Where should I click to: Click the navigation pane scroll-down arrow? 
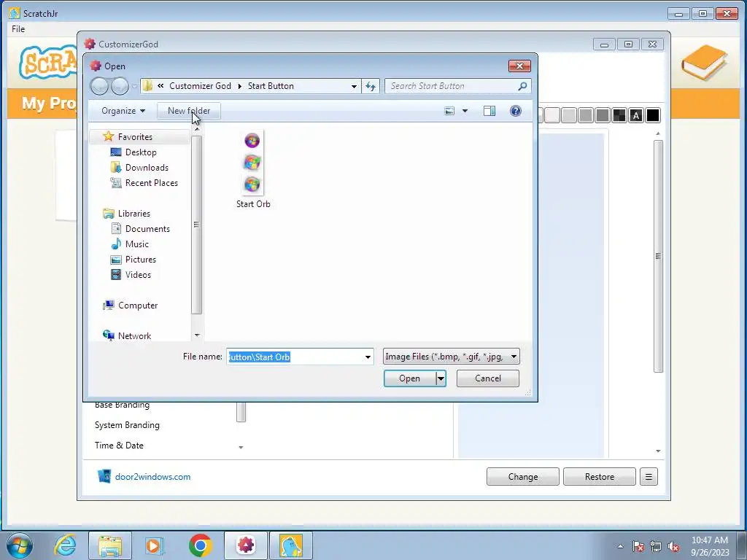[x=197, y=335]
